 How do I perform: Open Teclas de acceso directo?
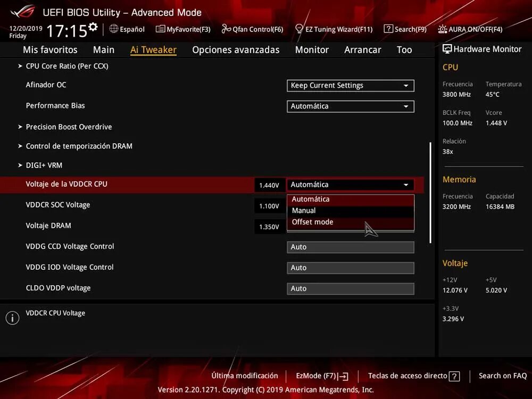413,376
